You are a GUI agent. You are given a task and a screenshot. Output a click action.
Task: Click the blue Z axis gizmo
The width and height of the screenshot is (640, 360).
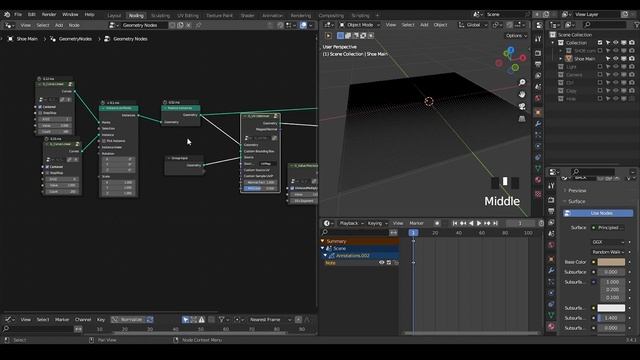pyautogui.click(x=511, y=49)
